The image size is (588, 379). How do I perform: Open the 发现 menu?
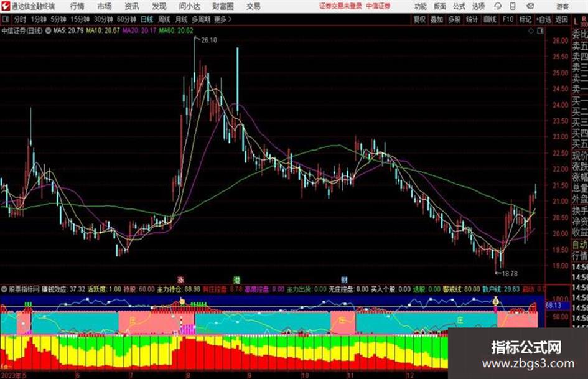[159, 6]
